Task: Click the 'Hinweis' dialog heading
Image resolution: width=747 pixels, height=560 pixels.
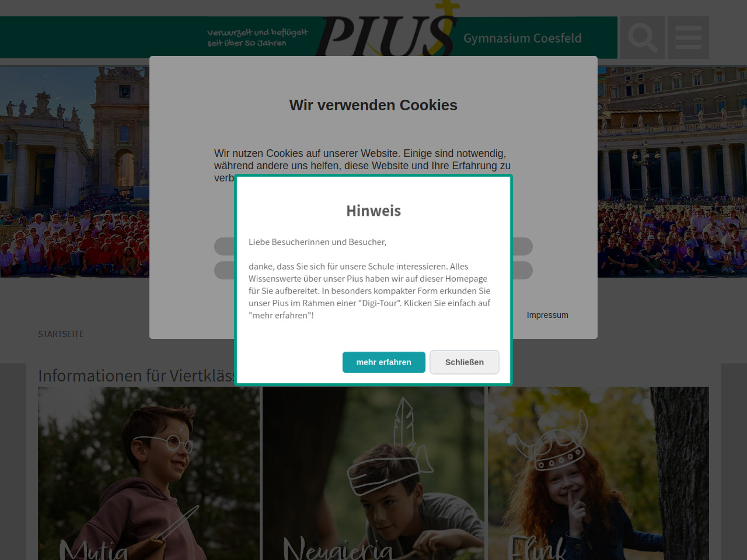Action: (x=373, y=211)
